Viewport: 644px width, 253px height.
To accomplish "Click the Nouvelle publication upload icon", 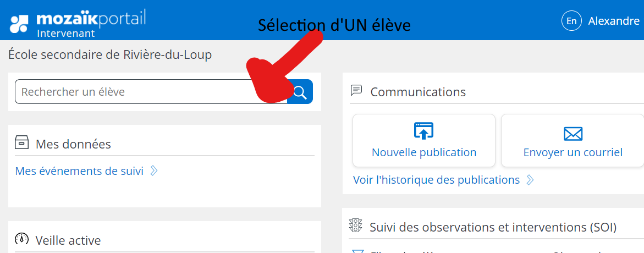I will pyautogui.click(x=423, y=131).
